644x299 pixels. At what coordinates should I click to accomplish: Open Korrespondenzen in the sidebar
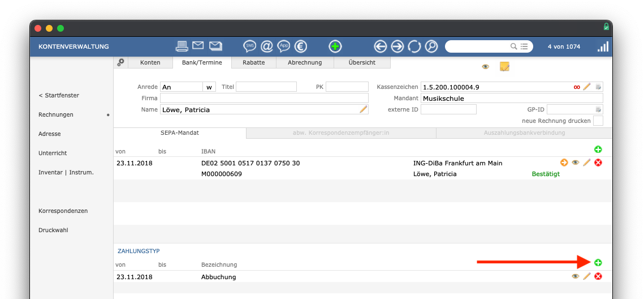[63, 211]
